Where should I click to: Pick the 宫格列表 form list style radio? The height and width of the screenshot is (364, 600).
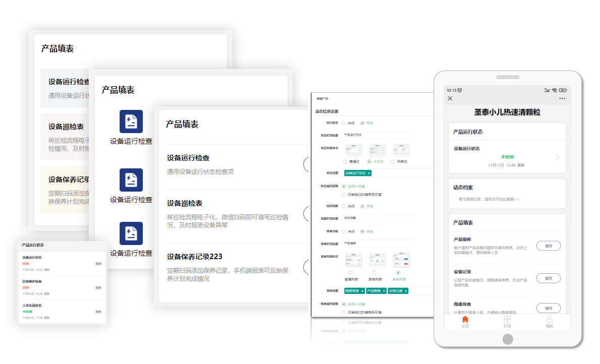click(x=374, y=273)
